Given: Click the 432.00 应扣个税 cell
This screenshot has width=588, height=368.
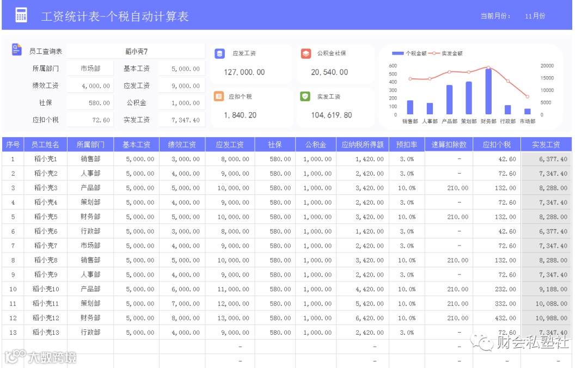Looking at the screenshot, I should pyautogui.click(x=497, y=318).
